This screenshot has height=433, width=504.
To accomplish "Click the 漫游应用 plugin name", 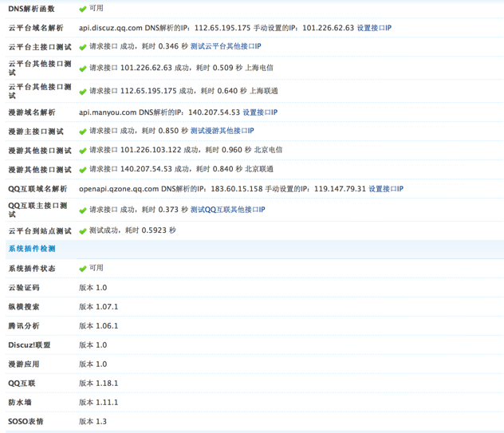I will (x=24, y=364).
